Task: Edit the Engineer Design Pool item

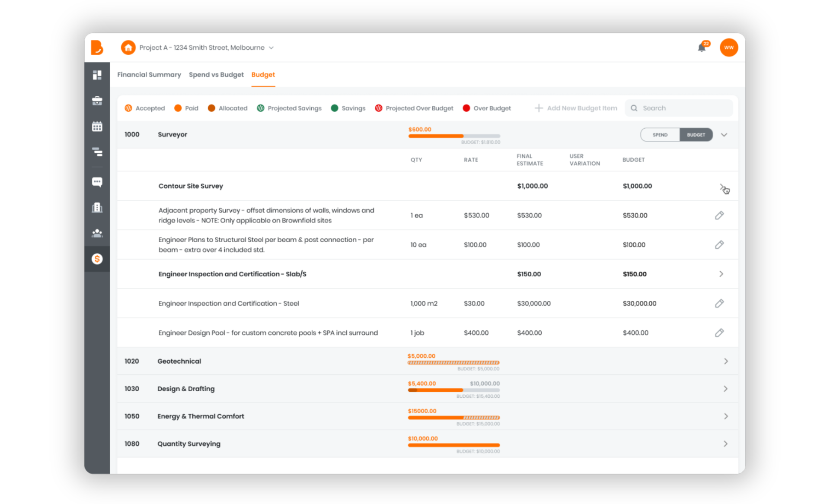Action: point(719,333)
